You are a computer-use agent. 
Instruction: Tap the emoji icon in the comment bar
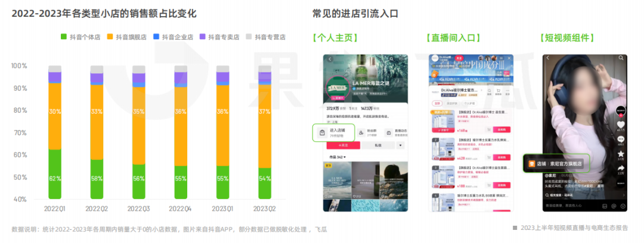click(623, 206)
